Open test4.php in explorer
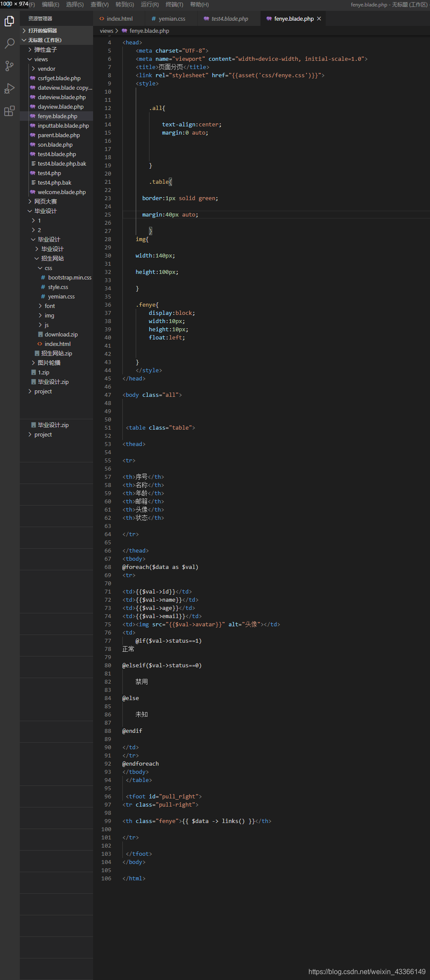The height and width of the screenshot is (980, 430). (56, 173)
